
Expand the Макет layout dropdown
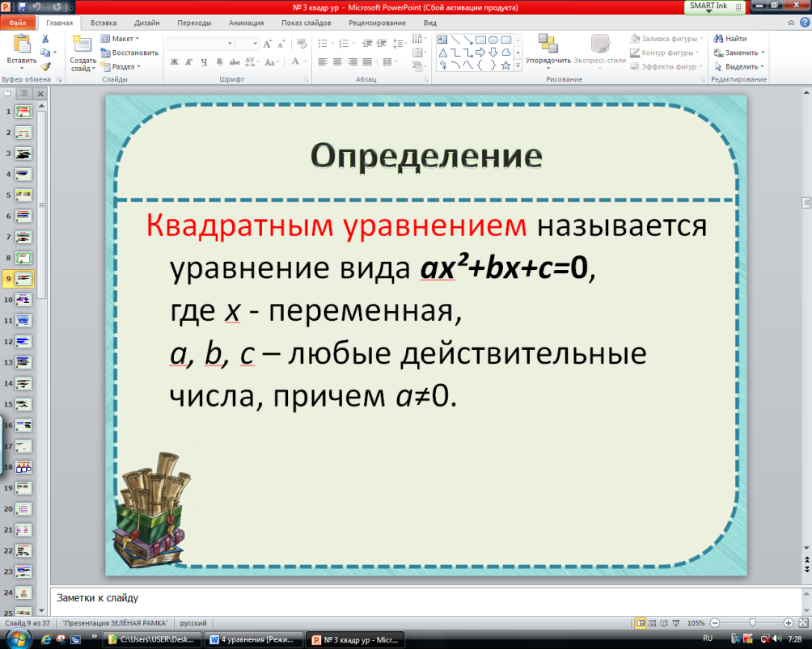click(x=121, y=39)
